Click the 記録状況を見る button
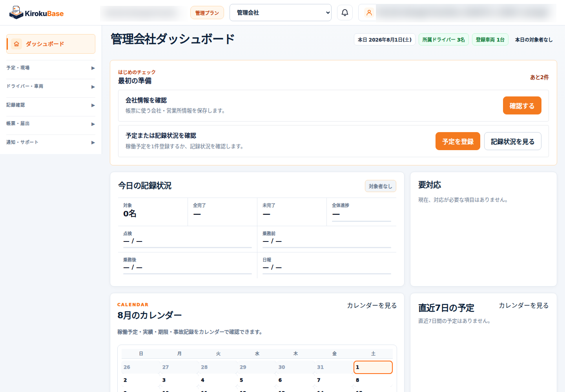 coord(513,141)
